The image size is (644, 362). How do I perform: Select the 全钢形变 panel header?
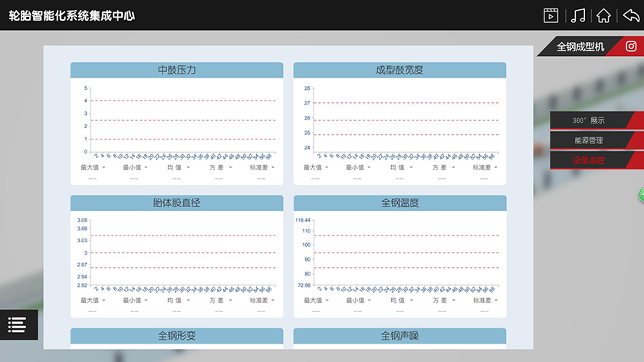point(177,336)
